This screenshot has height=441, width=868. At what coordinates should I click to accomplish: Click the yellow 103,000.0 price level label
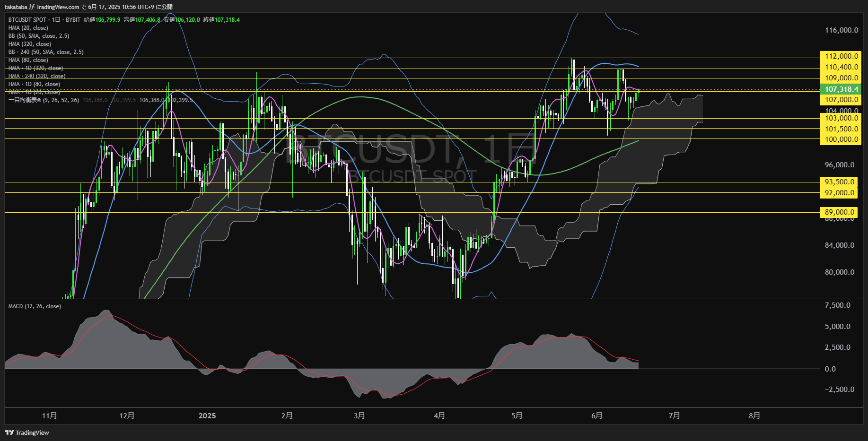[841, 118]
